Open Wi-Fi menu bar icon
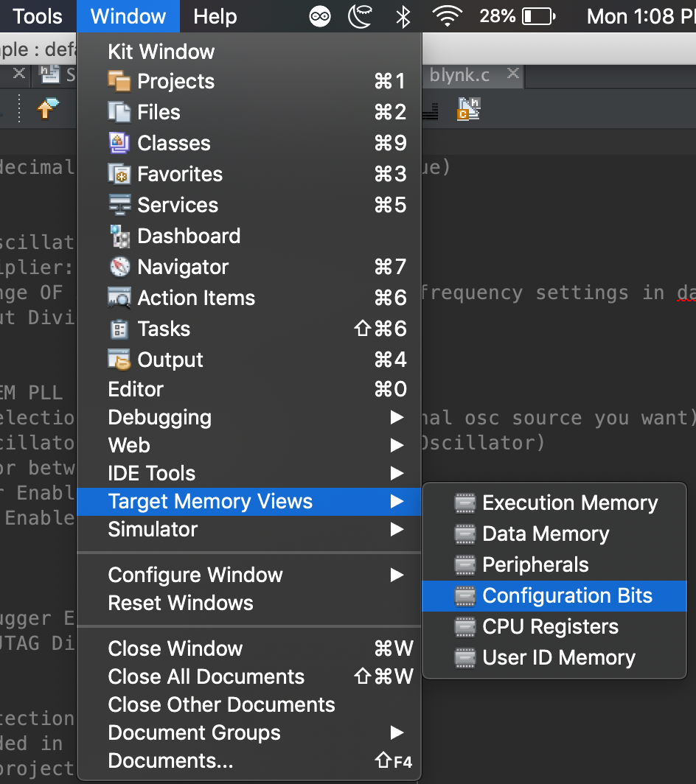696x784 pixels. coord(447,16)
